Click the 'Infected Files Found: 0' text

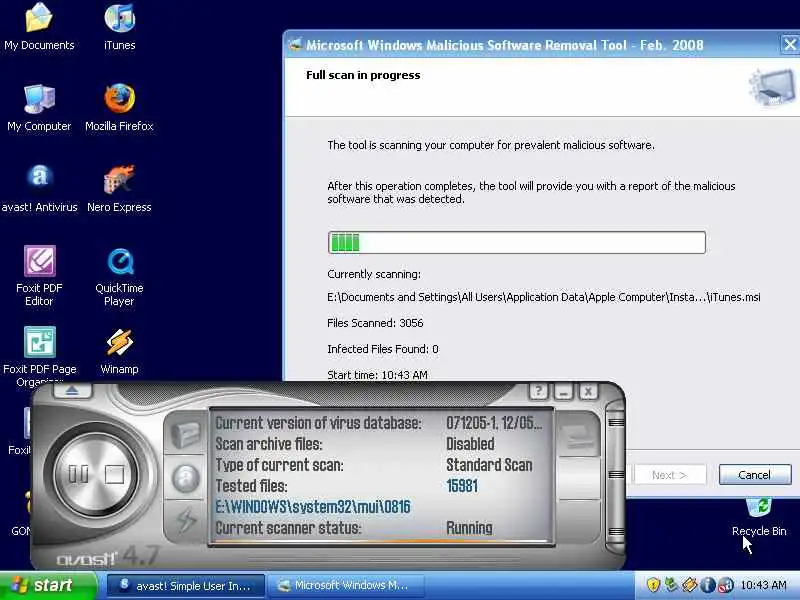(x=383, y=349)
